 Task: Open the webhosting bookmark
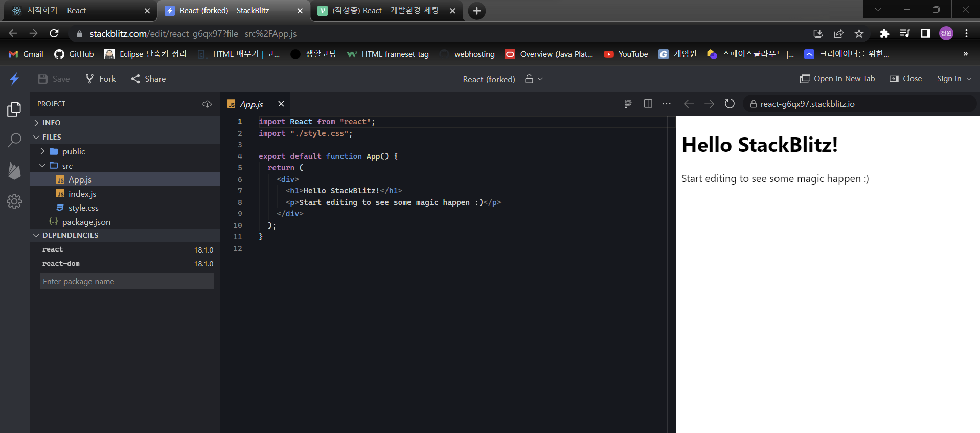point(467,54)
